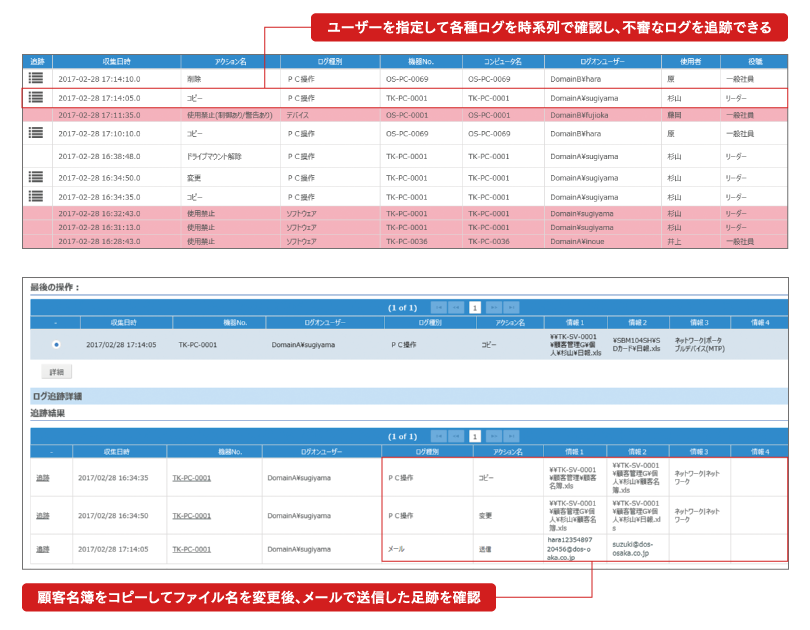
Task: Select radio button for 2017/02/28 17:14:05 entry
Action: [x=56, y=344]
